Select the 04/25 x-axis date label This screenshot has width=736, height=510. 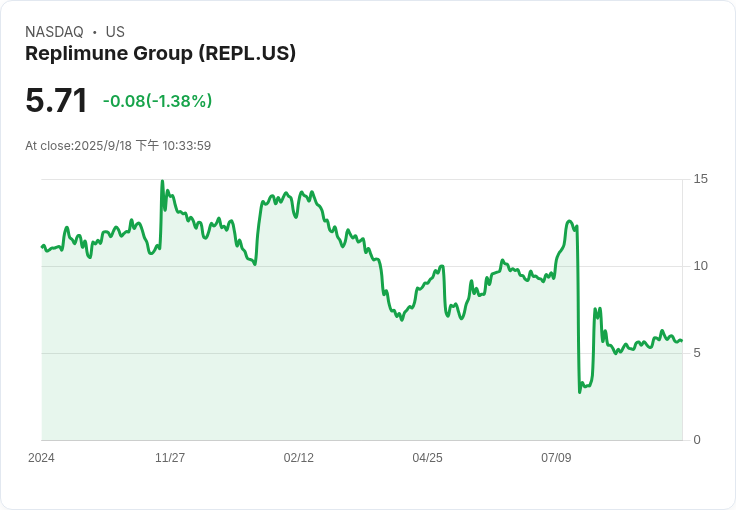427,458
